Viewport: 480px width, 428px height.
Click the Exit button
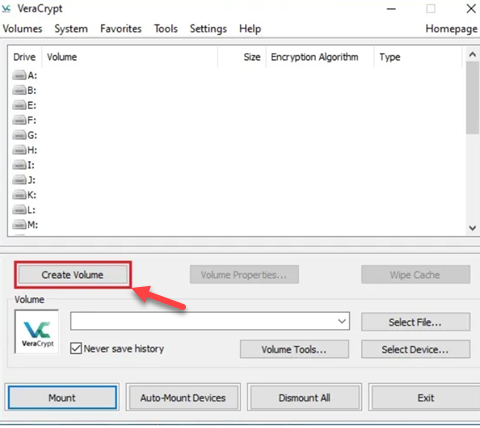pos(426,397)
